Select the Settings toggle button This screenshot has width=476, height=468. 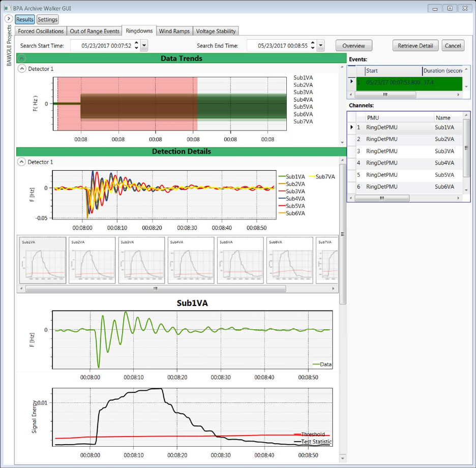tap(47, 19)
